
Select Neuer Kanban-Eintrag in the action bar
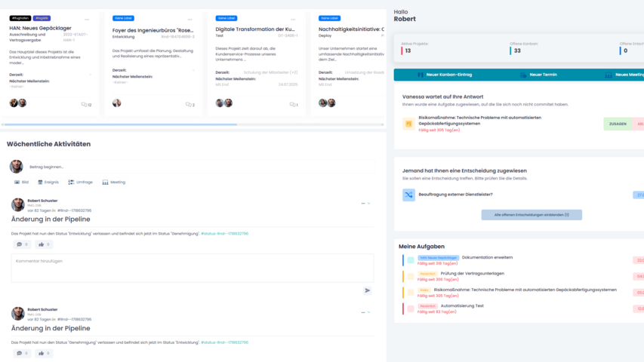pos(445,75)
